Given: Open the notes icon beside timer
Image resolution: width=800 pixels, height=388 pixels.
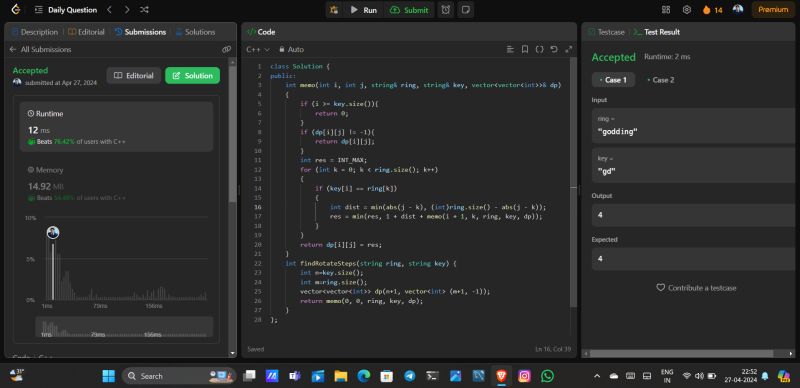Looking at the screenshot, I should 465,10.
